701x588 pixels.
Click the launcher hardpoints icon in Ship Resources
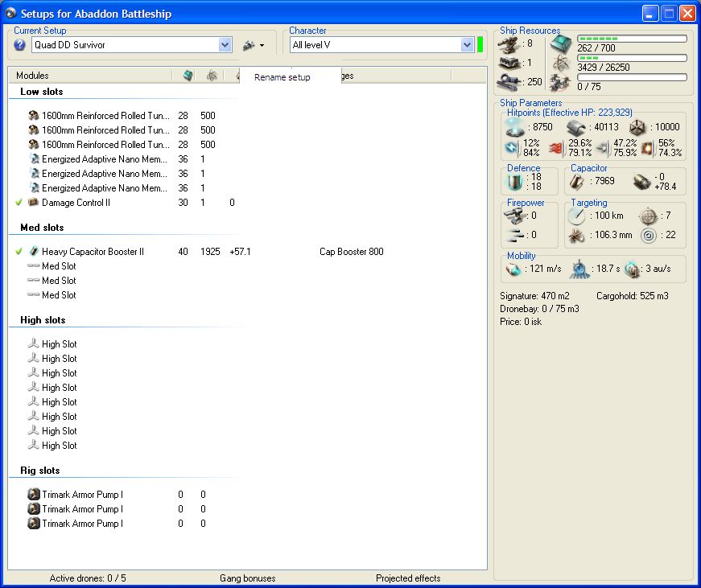509,63
